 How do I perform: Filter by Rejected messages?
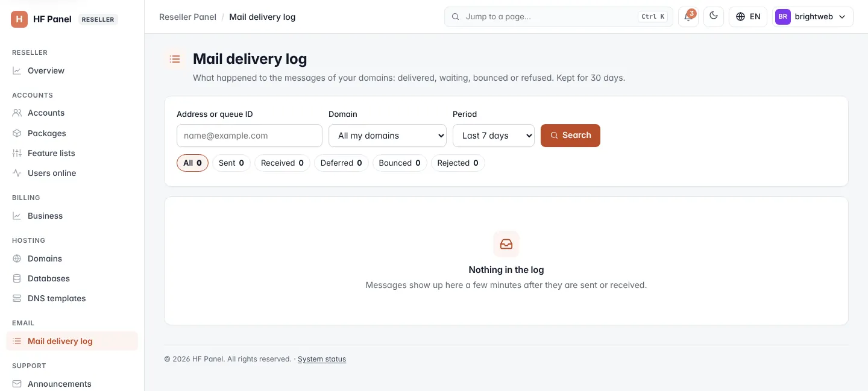pos(458,163)
